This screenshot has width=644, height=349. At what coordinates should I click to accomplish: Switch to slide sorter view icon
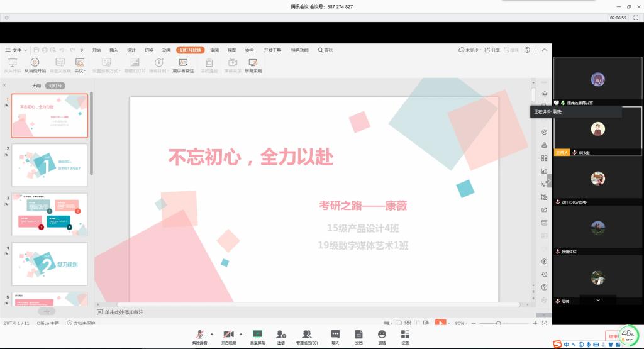click(x=408, y=324)
